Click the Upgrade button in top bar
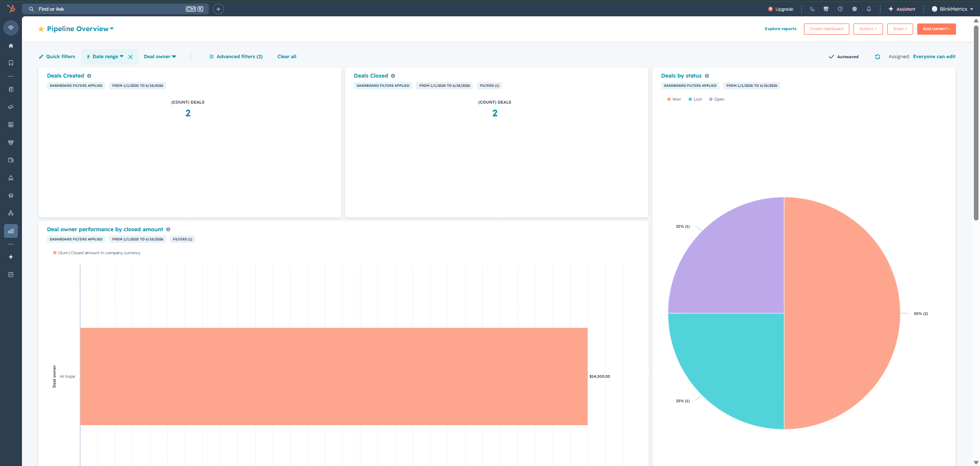The image size is (980, 466). [780, 9]
